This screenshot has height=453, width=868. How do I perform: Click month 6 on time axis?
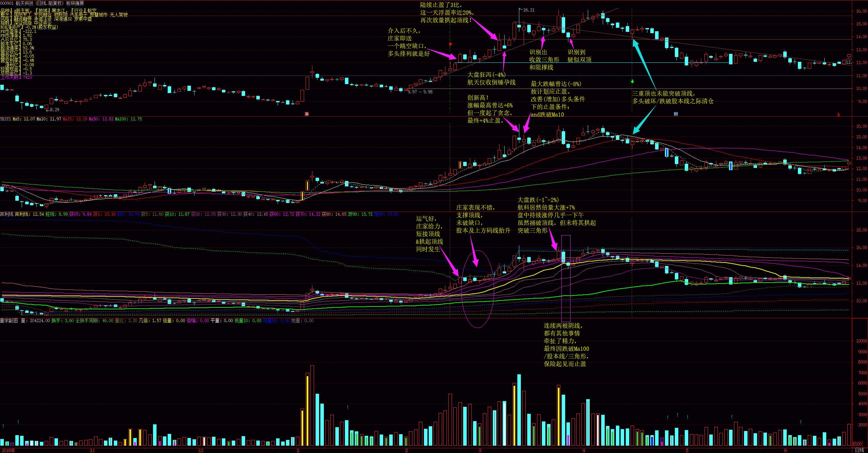(785, 450)
